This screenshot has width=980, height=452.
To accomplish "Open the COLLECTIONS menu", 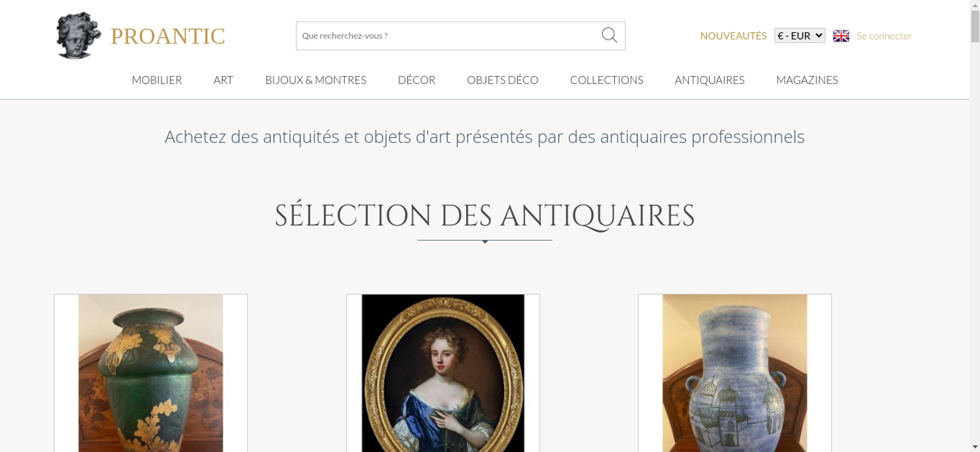I will point(607,80).
